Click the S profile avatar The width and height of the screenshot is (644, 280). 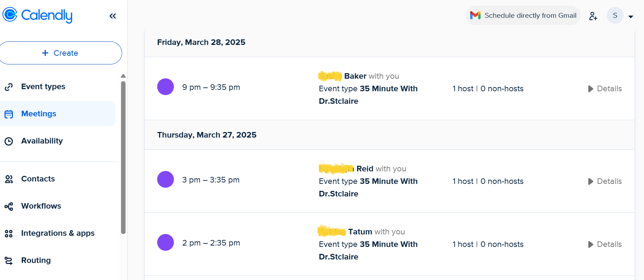[615, 15]
